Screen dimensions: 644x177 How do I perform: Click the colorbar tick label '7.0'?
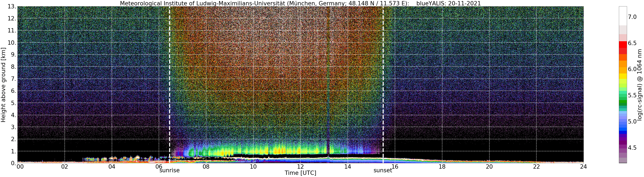click(x=632, y=17)
